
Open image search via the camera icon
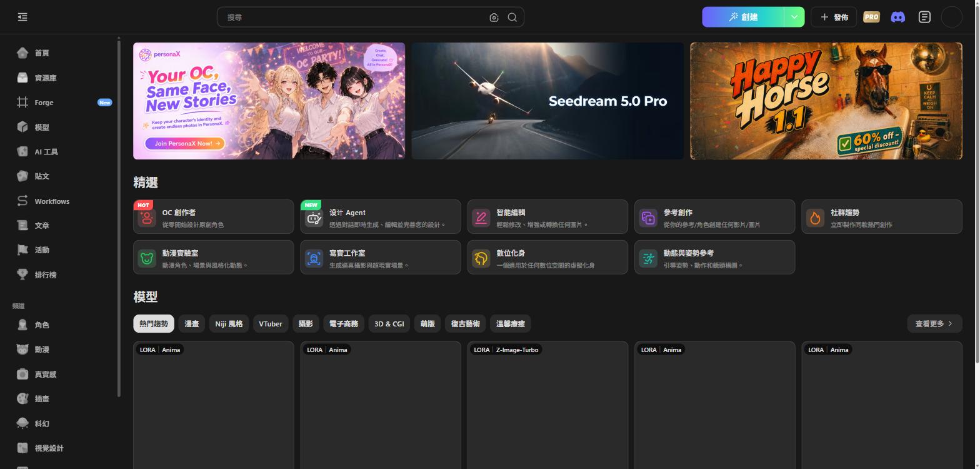point(494,18)
